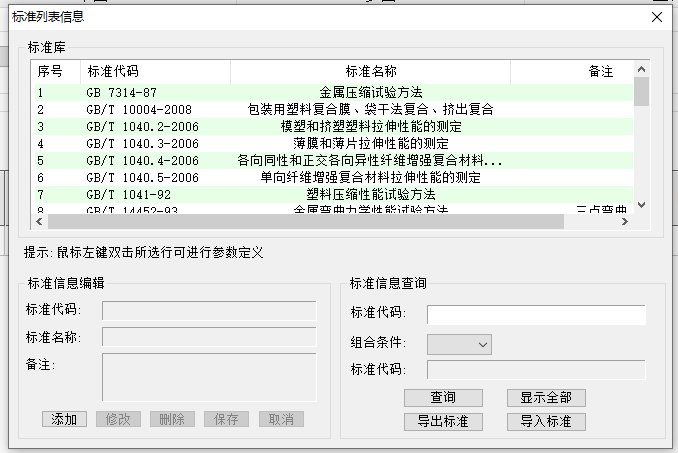This screenshot has height=453, width=678.
Task: Click the 导入标准 button
Action: [545, 421]
